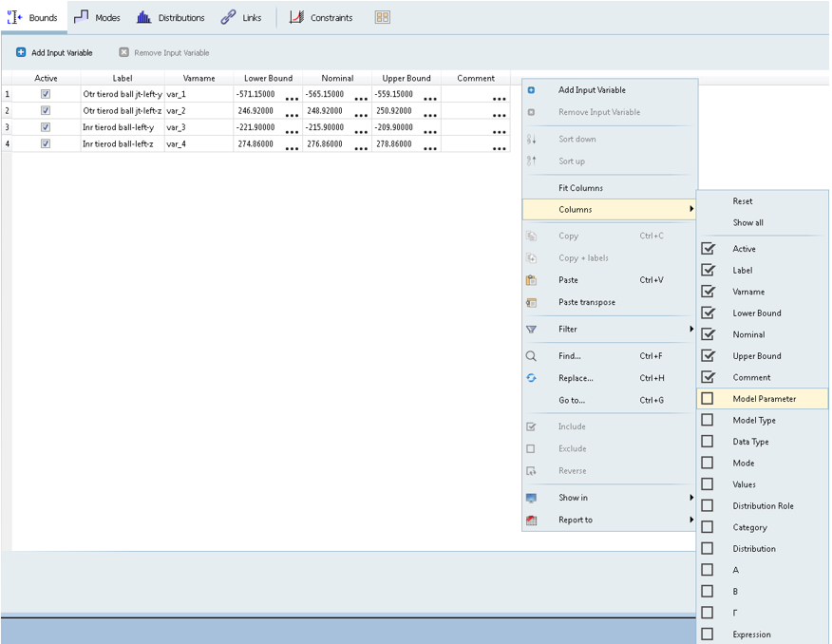Select the Distributions panel icon

[144, 16]
